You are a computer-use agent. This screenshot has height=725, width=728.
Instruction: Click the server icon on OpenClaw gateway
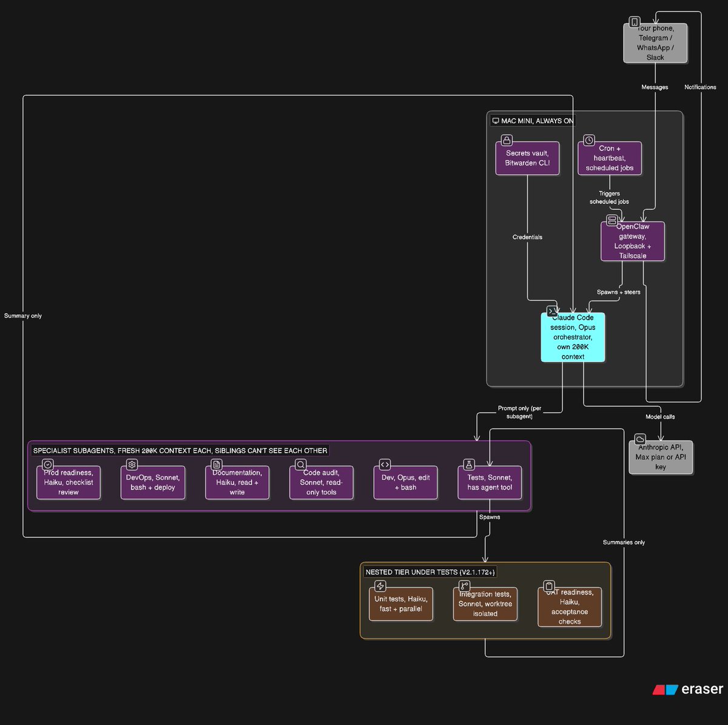pyautogui.click(x=612, y=220)
